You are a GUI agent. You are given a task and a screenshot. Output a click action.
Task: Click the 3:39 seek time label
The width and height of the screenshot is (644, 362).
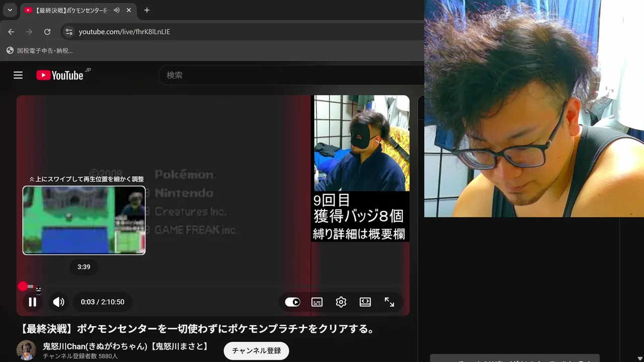[84, 267]
